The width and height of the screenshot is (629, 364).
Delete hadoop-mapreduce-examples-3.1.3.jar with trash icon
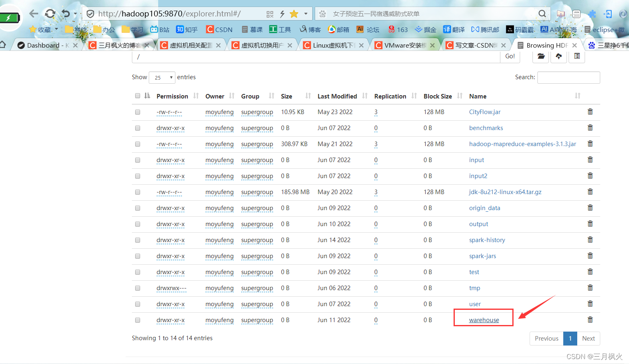(x=590, y=144)
